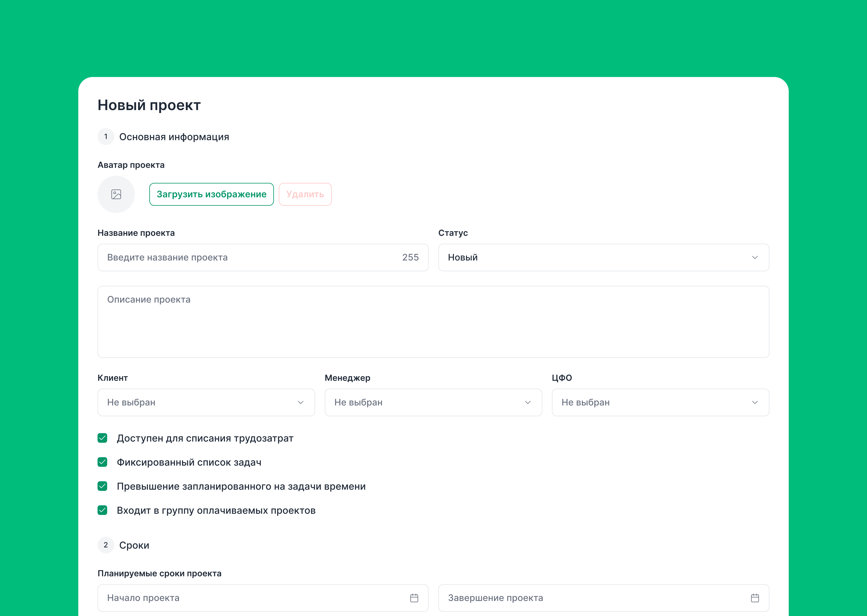Image resolution: width=867 pixels, height=616 pixels.
Task: Click step 2 circle next to Сроки
Action: [106, 545]
